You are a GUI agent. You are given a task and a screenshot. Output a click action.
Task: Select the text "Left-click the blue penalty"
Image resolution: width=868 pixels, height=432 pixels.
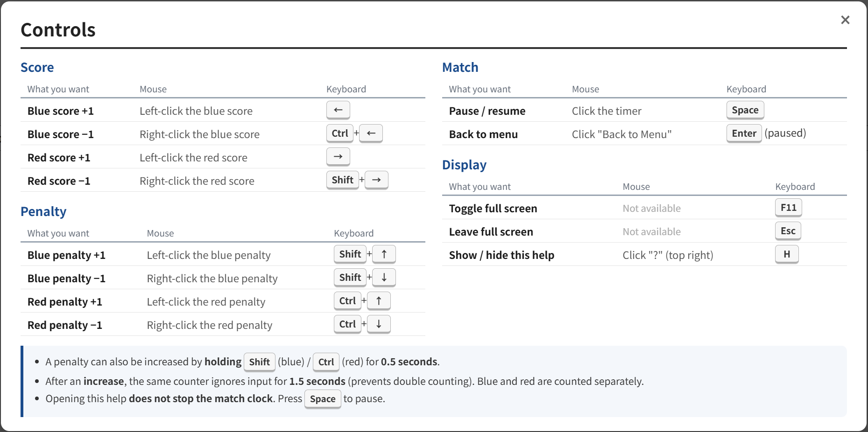pyautogui.click(x=209, y=255)
